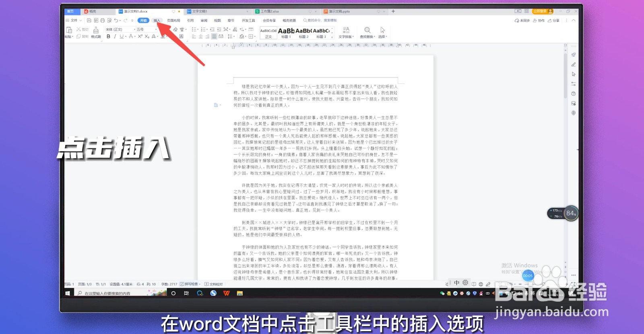
Task: Click the Clear Formatting eraser icon
Action: (175, 29)
